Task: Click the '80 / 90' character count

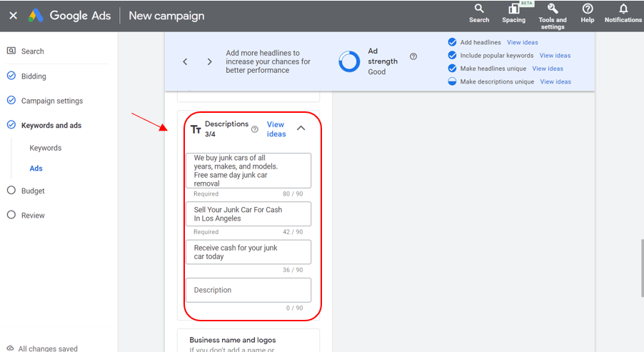Action: (293, 194)
